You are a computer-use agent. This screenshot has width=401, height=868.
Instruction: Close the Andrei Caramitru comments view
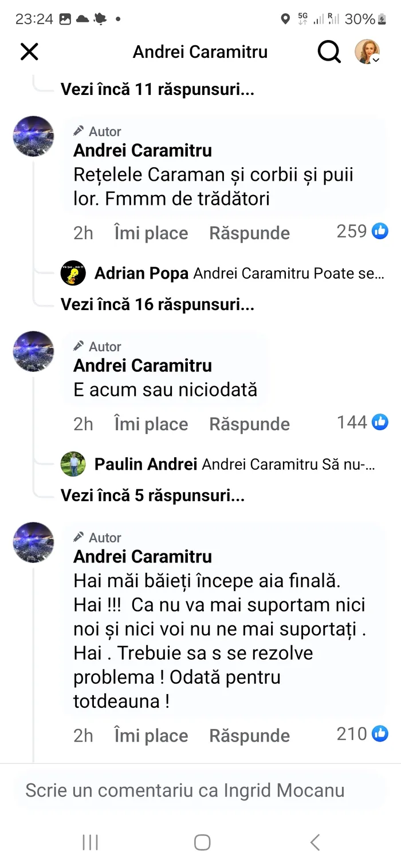coord(29,52)
